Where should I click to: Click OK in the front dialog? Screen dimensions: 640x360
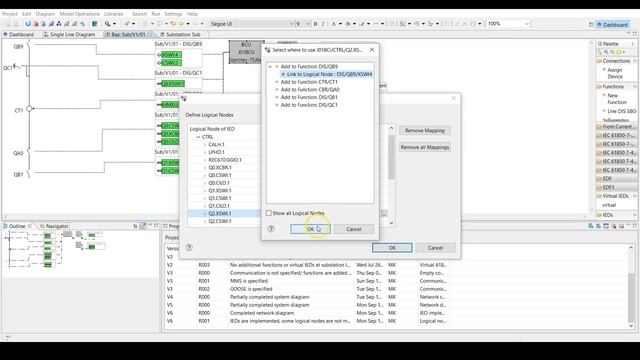click(310, 229)
